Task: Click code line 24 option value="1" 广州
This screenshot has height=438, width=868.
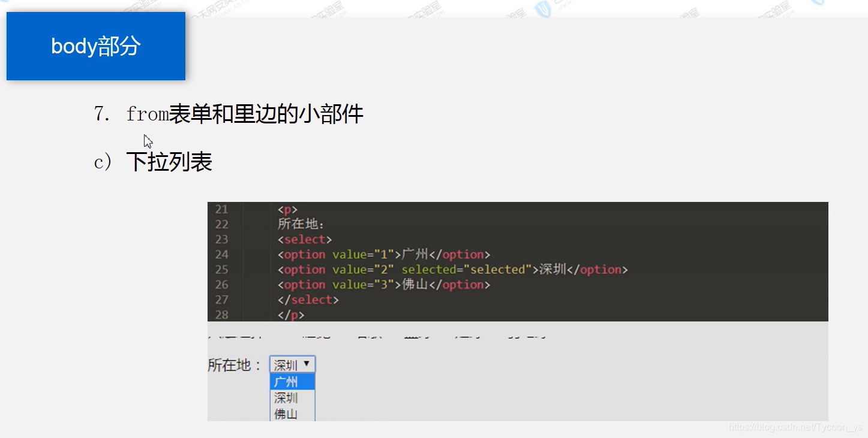Action: [x=384, y=254]
